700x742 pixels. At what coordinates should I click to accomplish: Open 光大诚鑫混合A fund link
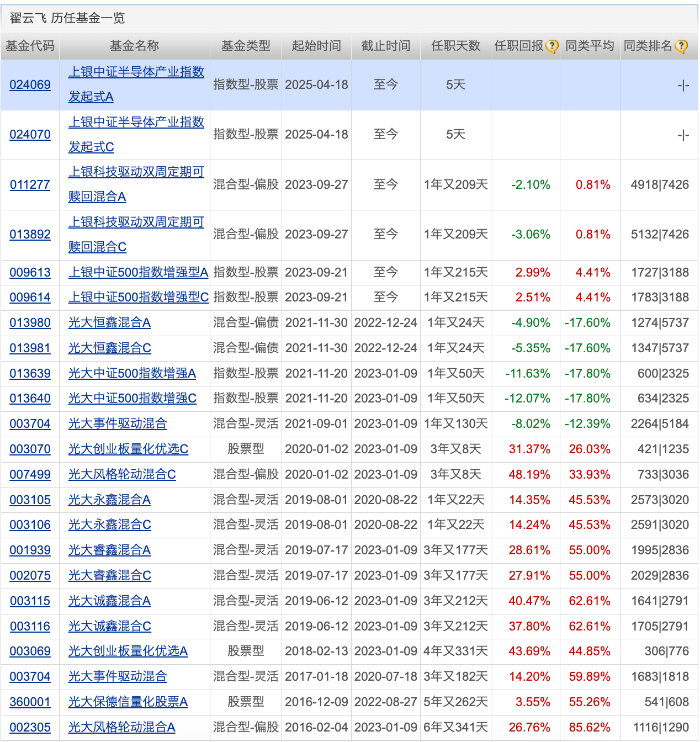[x=109, y=601]
